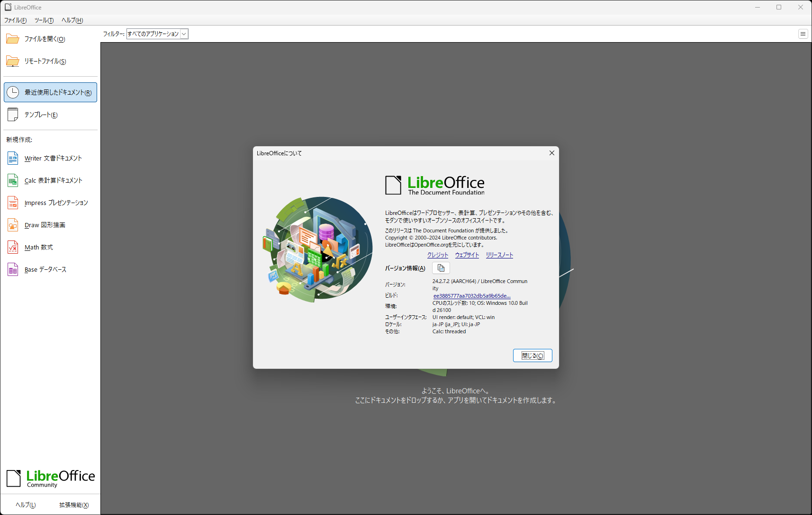The image size is (812, 515).
Task: Open the Start Center hamburger menu
Action: pos(803,34)
